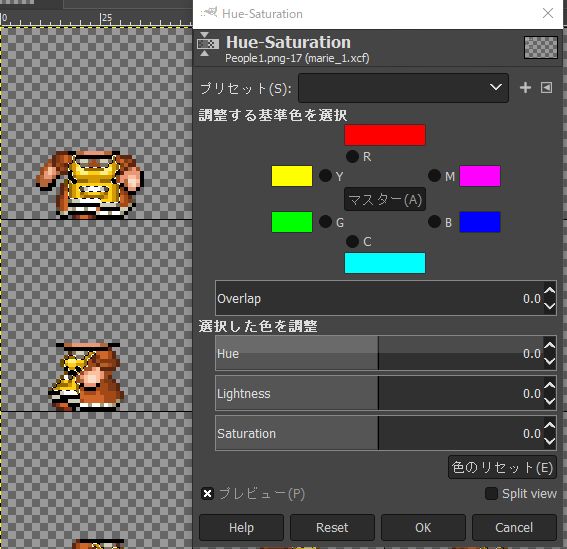This screenshot has height=549, width=567.
Task: Select the B blue radio button
Action: tap(434, 222)
